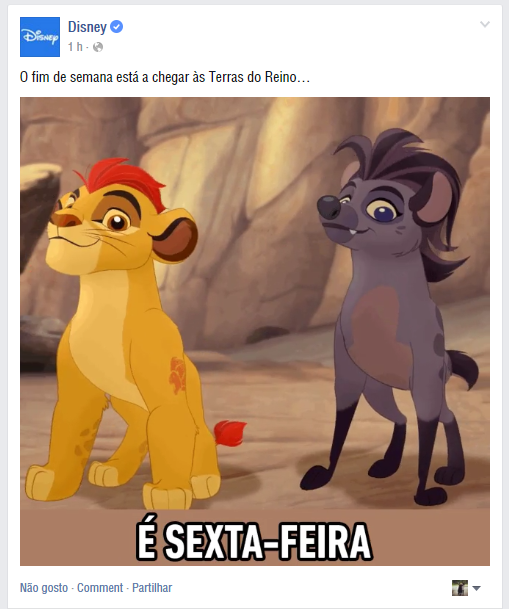Click the hyena's black nose
The width and height of the screenshot is (509, 609).
tap(329, 207)
